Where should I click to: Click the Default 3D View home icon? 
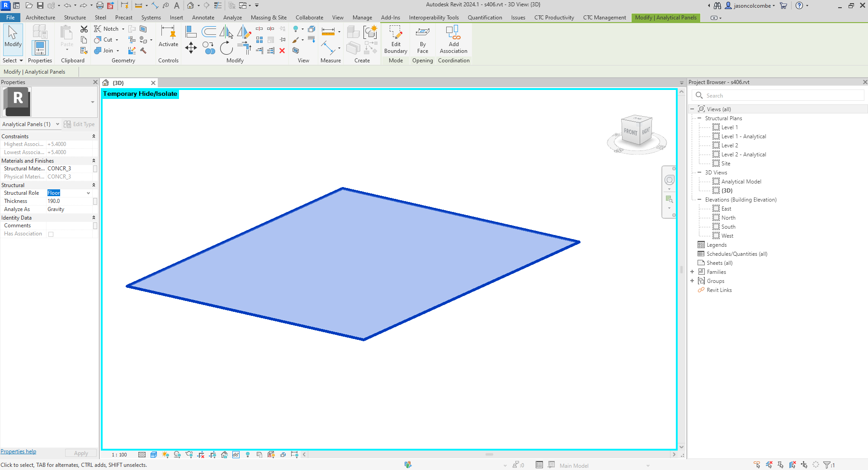(191, 5)
